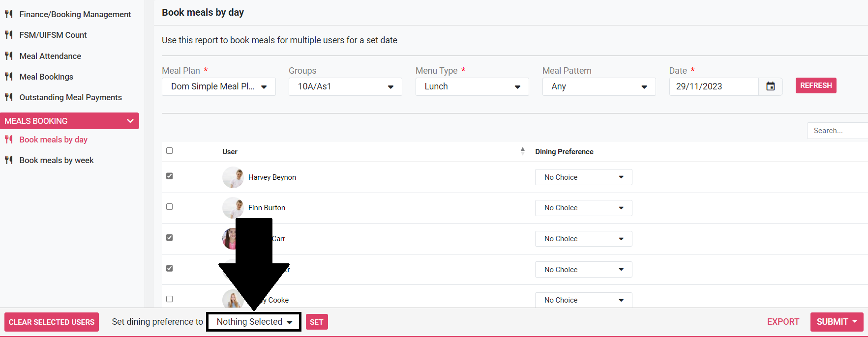Click CLEAR SELECTED USERS button
868x337 pixels.
52,322
